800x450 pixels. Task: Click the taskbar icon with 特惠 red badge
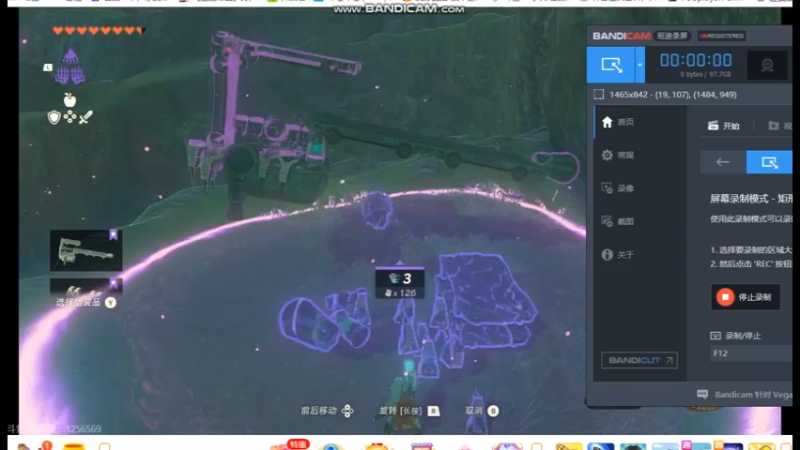(287, 445)
